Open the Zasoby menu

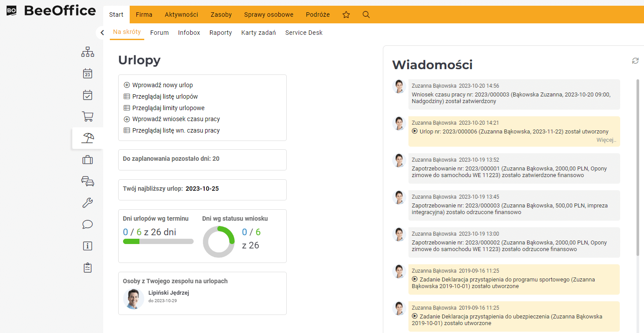(x=221, y=15)
